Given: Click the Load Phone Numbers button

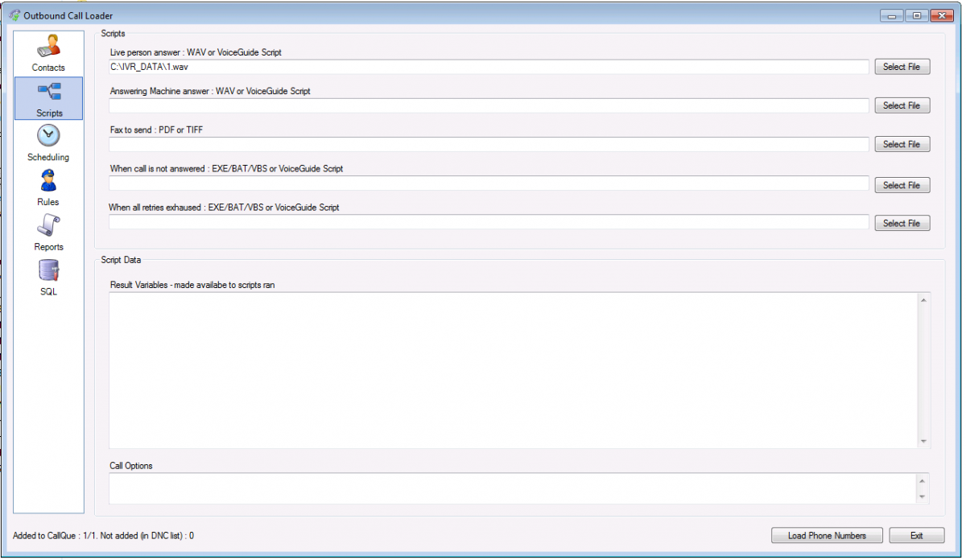Looking at the screenshot, I should 827,535.
